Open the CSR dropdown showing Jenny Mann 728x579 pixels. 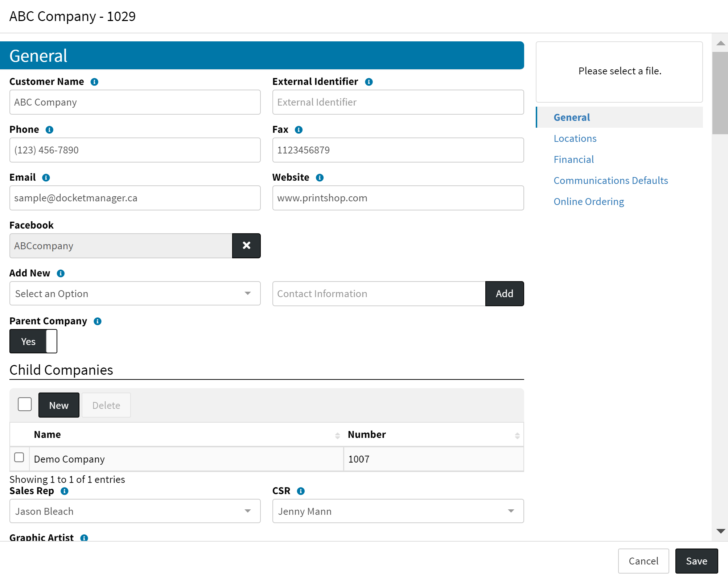[x=398, y=511]
